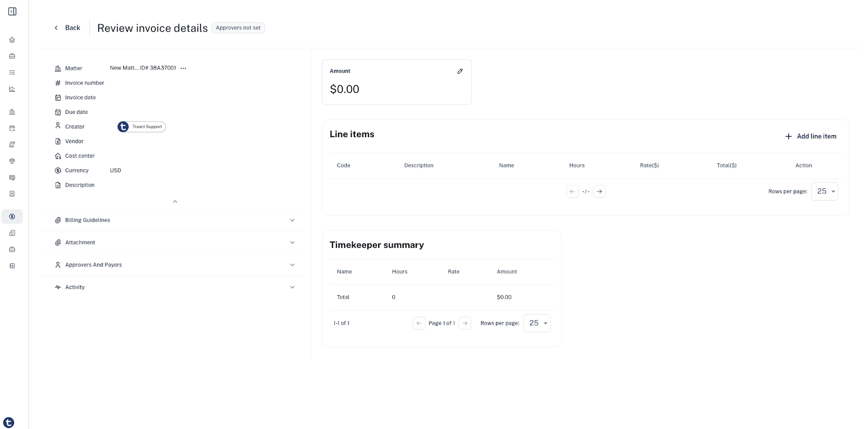Open Line items rows per page dropdown

tap(825, 191)
